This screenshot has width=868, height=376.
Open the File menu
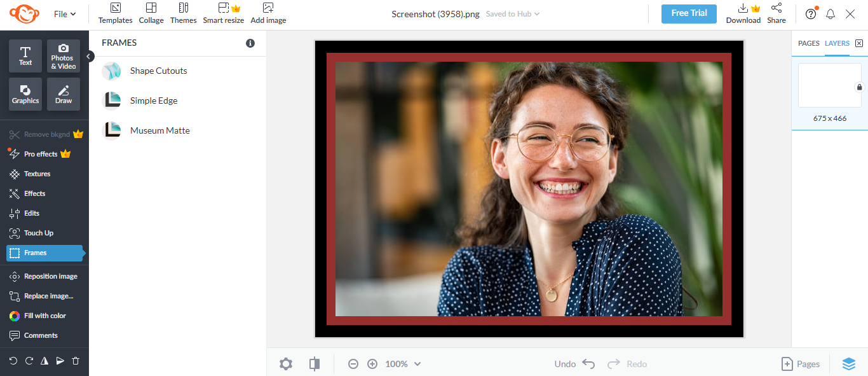(64, 13)
